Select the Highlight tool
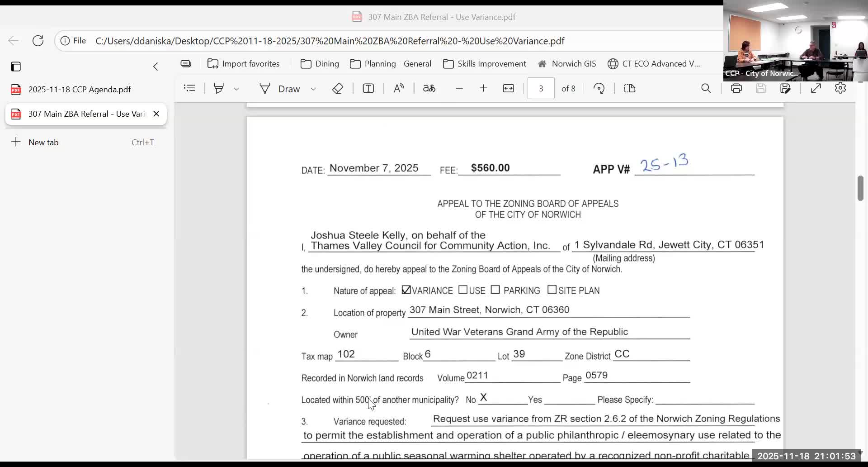Screen dimensions: 868x467 [x=219, y=89]
